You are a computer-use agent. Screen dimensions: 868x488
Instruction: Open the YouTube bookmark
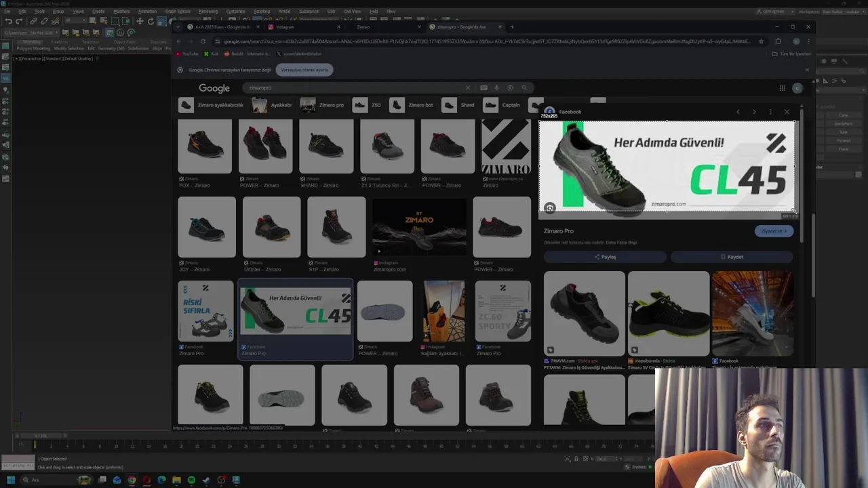(x=187, y=54)
